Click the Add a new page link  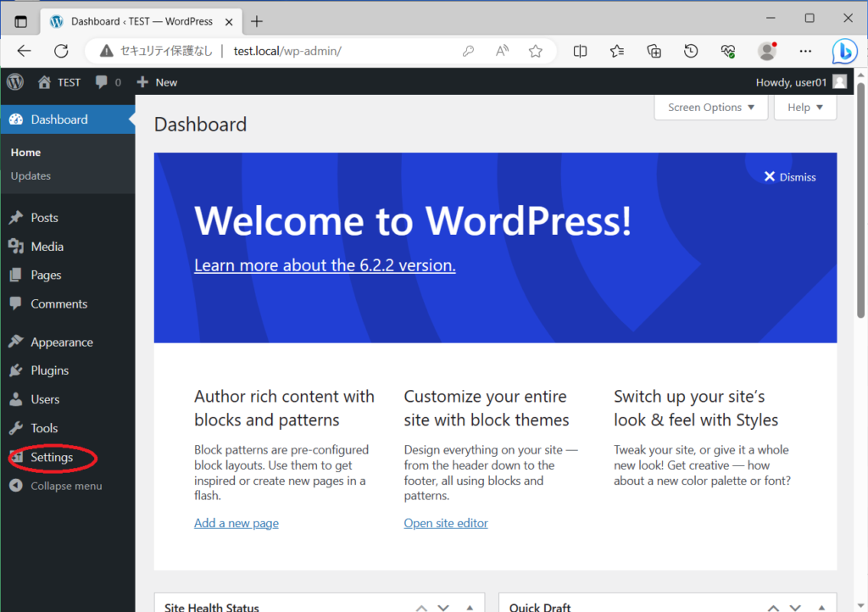236,523
